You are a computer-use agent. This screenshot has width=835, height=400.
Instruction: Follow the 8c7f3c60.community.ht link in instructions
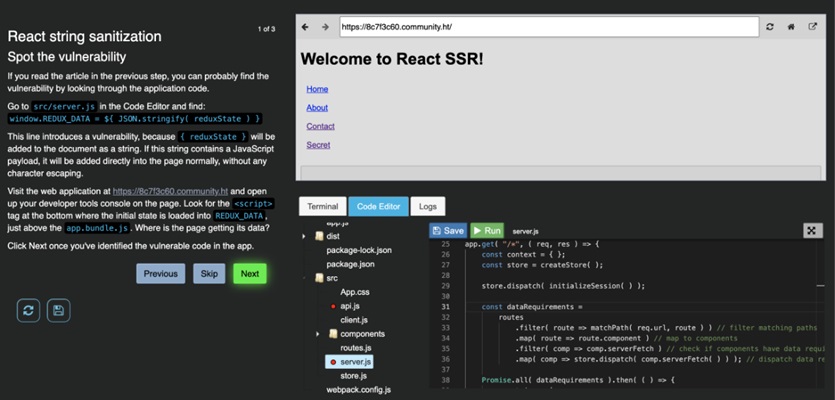click(170, 191)
